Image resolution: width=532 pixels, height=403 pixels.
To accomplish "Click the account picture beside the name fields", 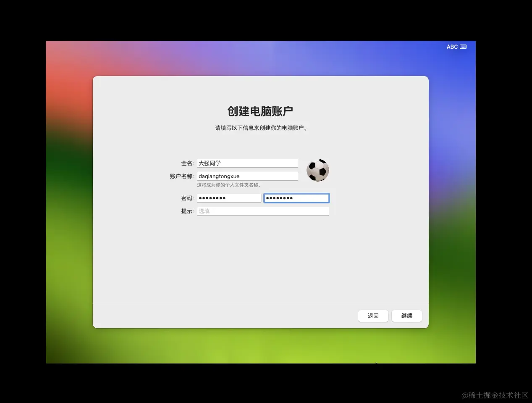I will pos(318,170).
